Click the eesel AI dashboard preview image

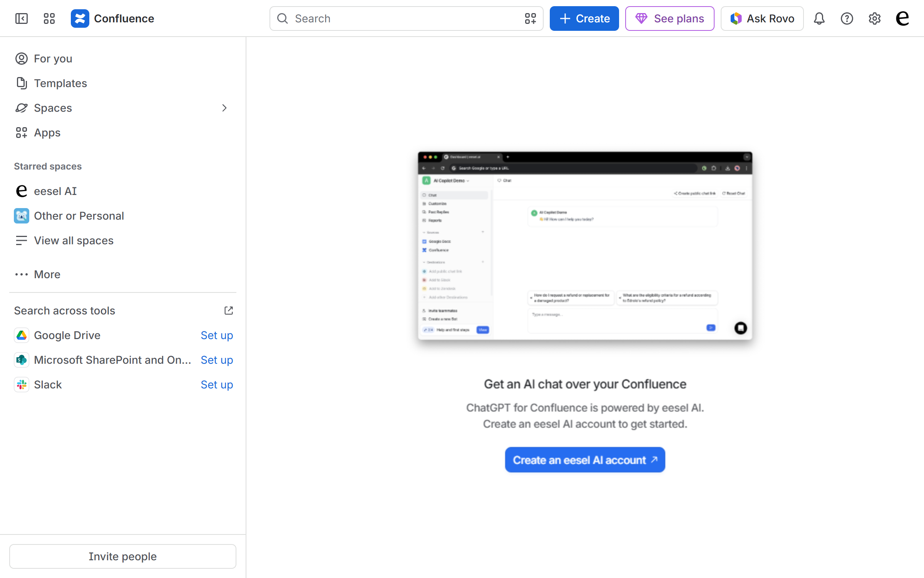tap(585, 245)
